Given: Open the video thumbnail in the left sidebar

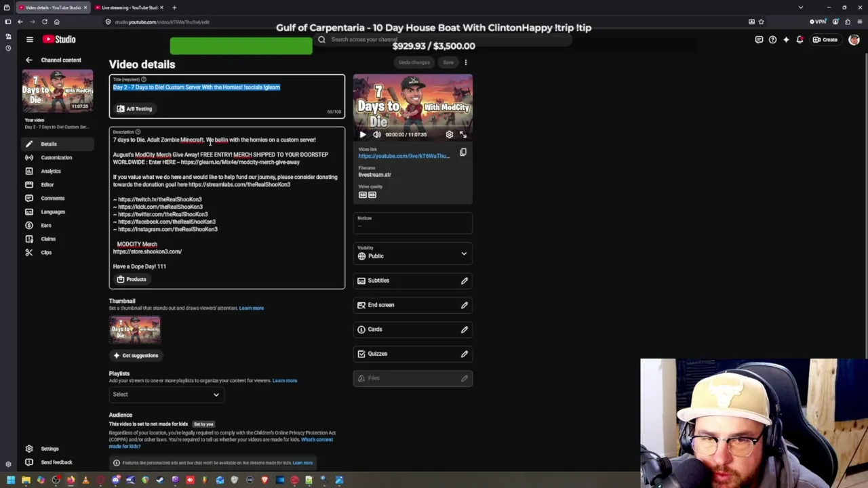Looking at the screenshot, I should click(58, 91).
